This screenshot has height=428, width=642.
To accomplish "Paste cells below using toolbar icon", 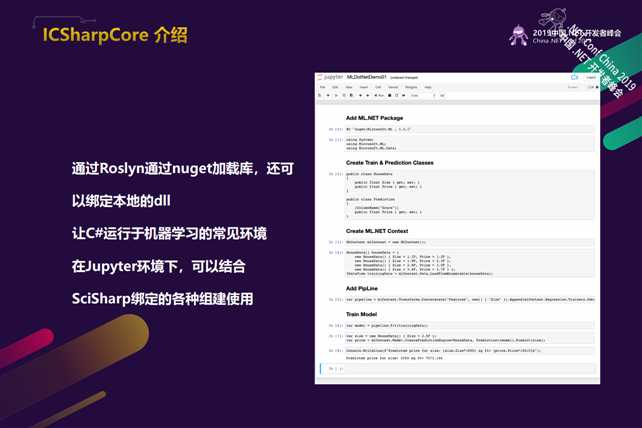I will [x=352, y=95].
